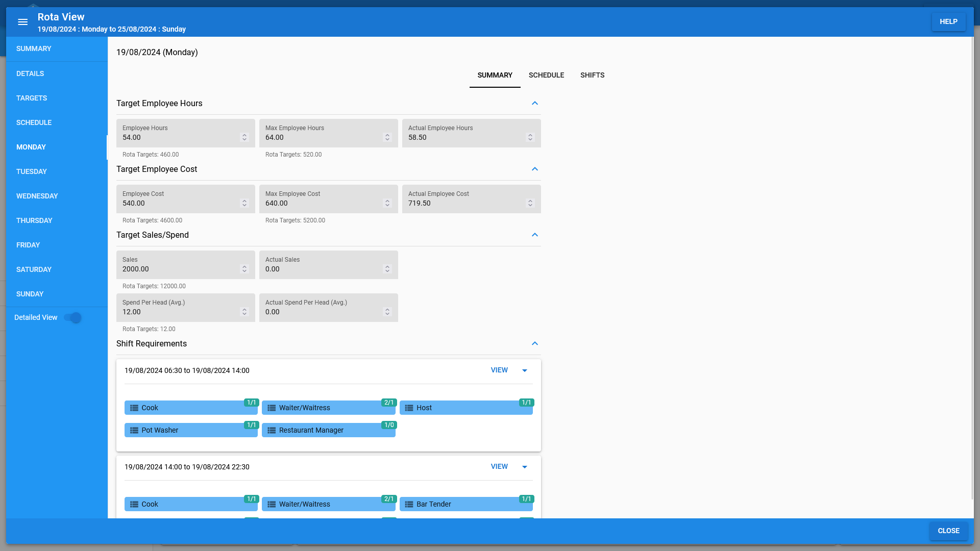Click list icon on afternoon Cook chip

pyautogui.click(x=134, y=504)
